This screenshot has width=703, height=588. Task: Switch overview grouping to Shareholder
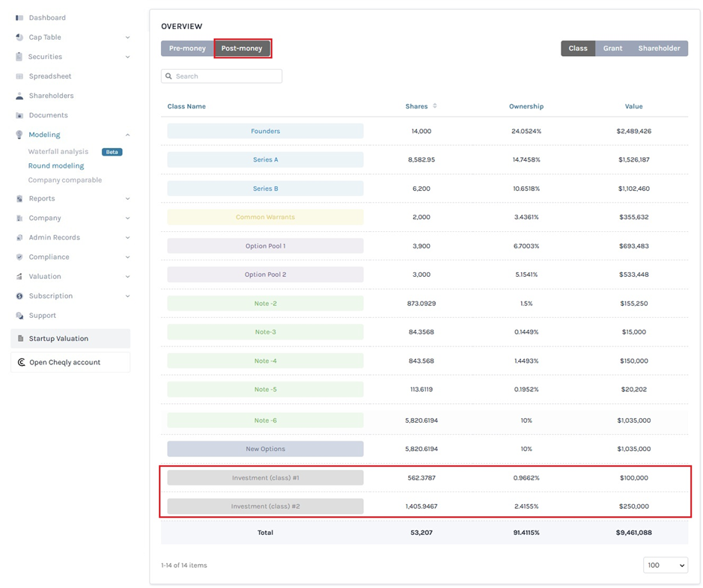click(x=659, y=49)
